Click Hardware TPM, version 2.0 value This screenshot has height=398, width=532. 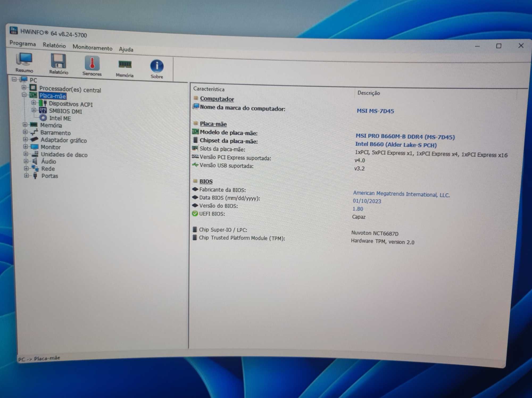pos(383,241)
